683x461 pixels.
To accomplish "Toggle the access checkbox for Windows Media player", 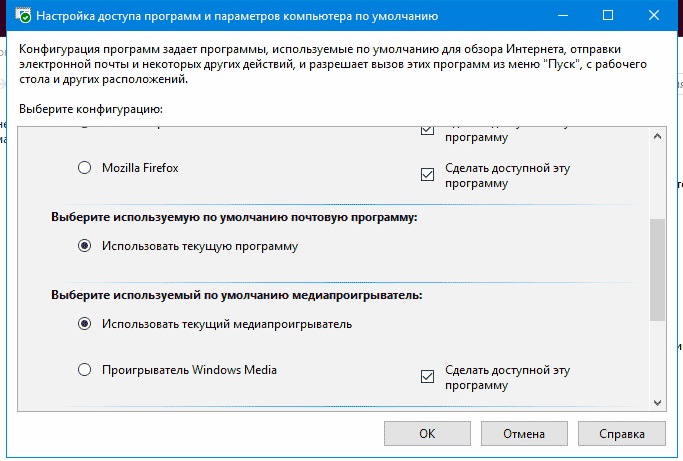I will point(428,377).
